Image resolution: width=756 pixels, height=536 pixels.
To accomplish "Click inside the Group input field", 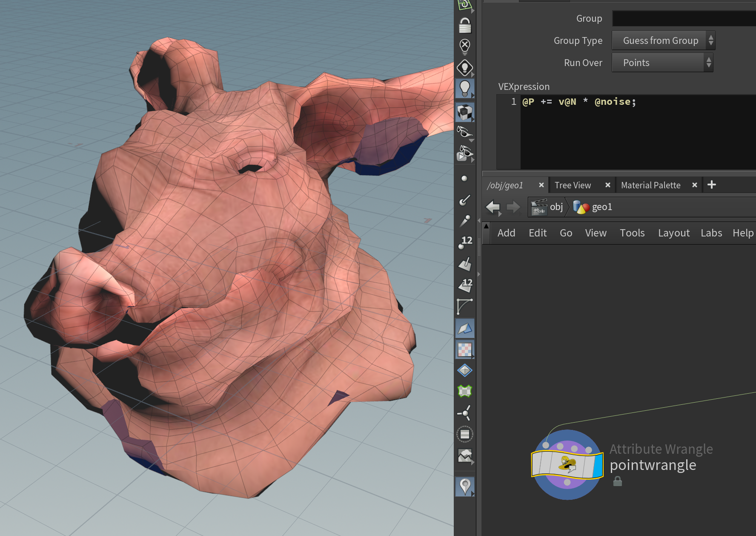I will [x=683, y=19].
